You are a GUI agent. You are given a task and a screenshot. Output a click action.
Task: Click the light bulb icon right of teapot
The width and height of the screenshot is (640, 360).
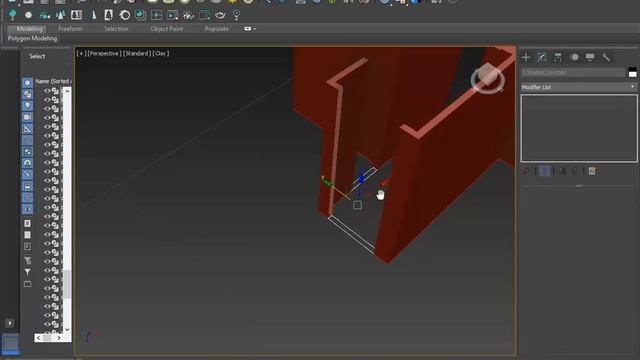(236, 16)
